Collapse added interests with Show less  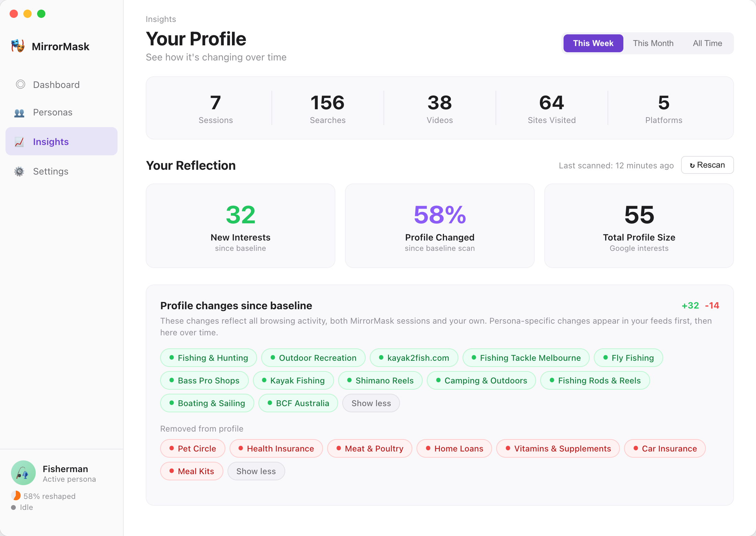[371, 403]
